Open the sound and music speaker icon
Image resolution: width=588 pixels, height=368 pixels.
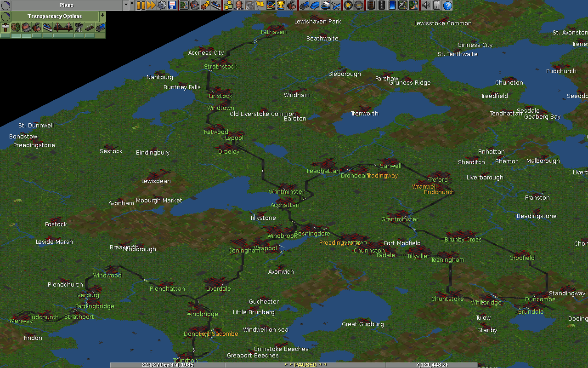pos(426,6)
